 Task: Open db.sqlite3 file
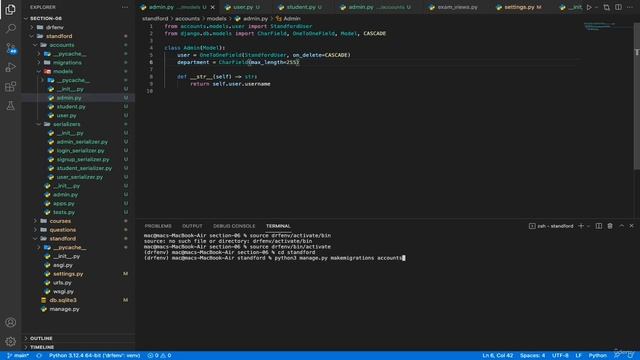(x=62, y=300)
